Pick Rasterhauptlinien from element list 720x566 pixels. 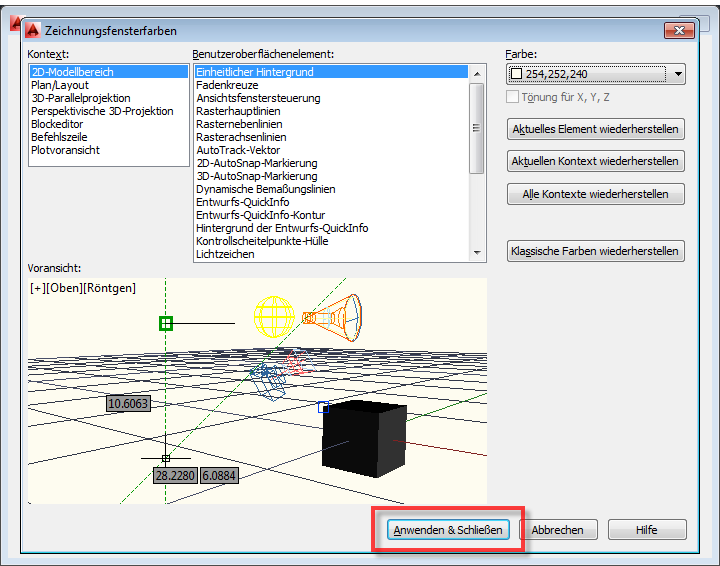coord(238,111)
